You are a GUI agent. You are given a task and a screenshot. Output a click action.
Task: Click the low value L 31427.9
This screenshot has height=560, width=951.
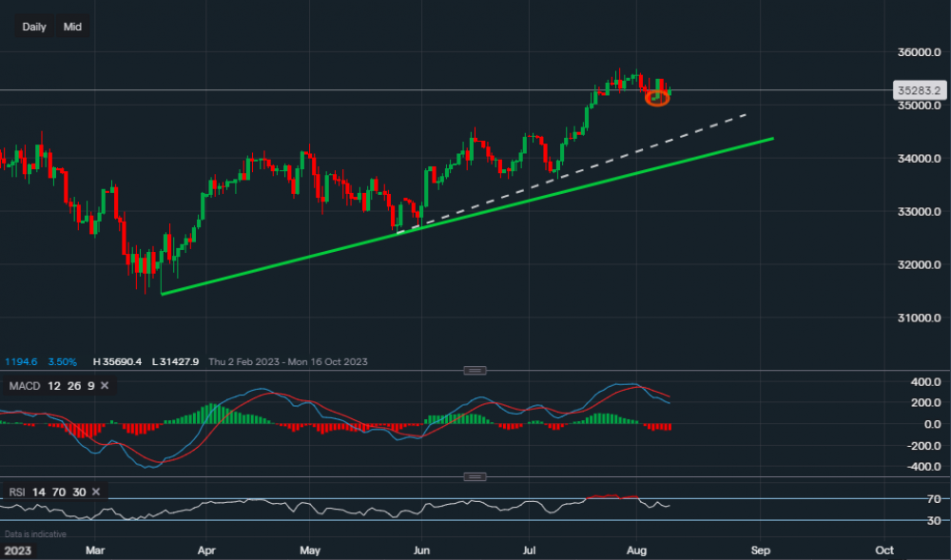(x=176, y=361)
